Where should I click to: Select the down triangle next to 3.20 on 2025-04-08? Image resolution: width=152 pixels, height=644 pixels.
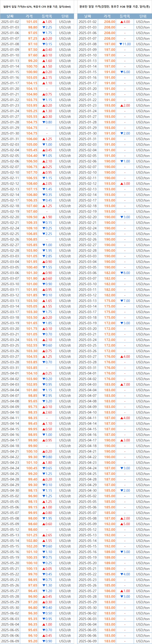[x=44, y=401]
